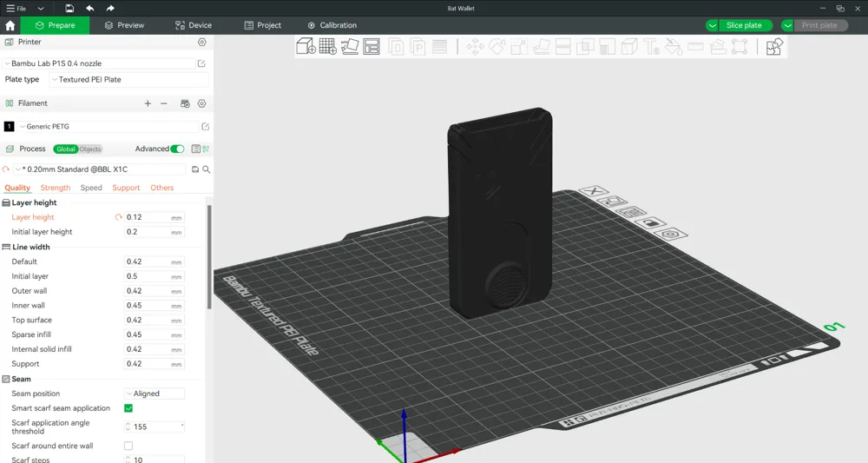Select the Lay on face tool
The image size is (868, 463).
(x=542, y=47)
